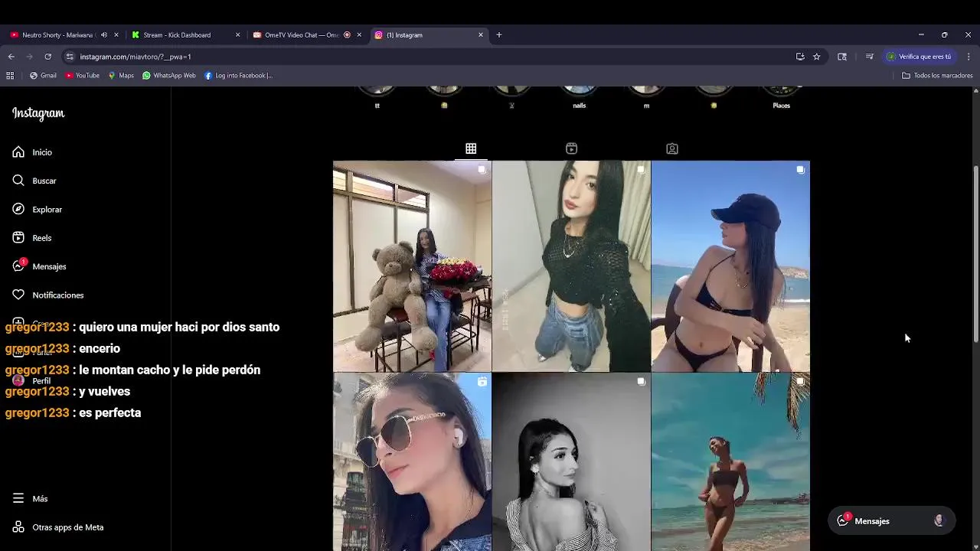View site information icon

[70, 57]
